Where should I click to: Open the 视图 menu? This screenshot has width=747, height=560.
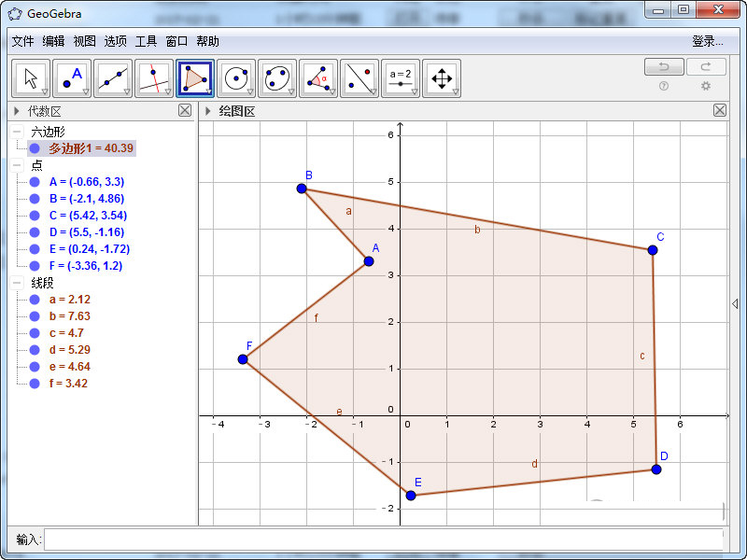(84, 41)
